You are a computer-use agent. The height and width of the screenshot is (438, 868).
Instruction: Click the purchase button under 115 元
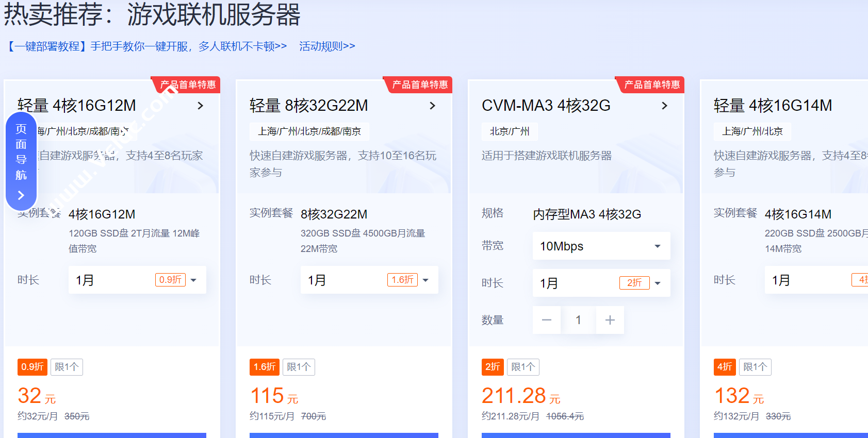pyautogui.click(x=344, y=435)
